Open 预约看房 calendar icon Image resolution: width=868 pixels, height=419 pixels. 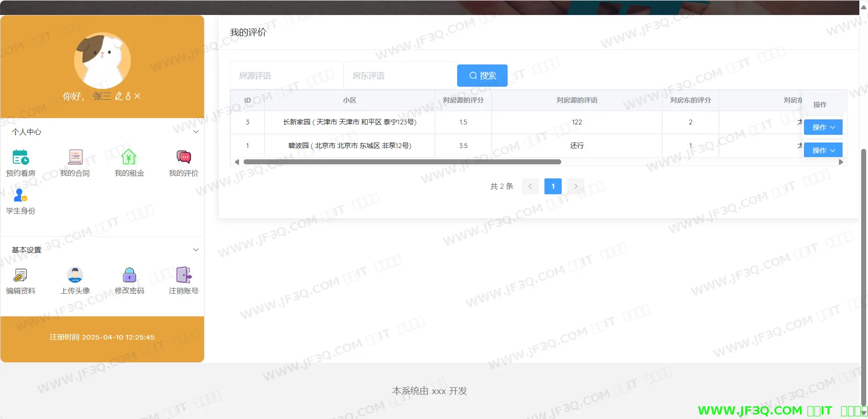click(x=20, y=158)
